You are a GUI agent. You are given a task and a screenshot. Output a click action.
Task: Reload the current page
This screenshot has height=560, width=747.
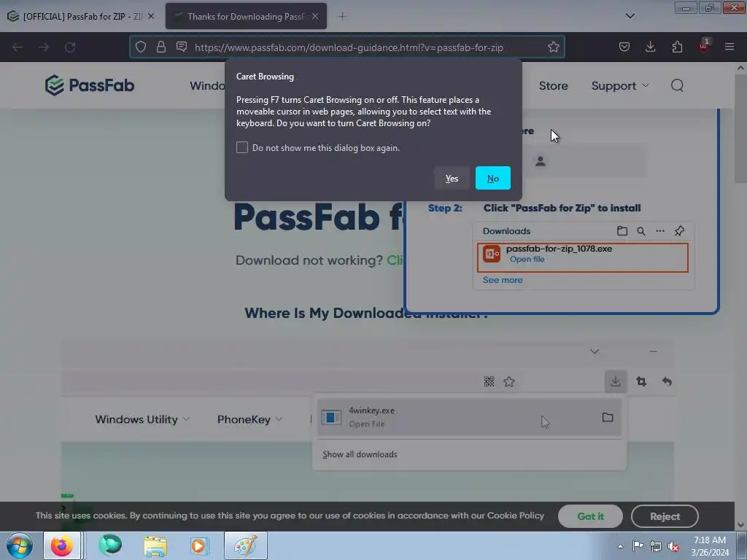pyautogui.click(x=70, y=47)
